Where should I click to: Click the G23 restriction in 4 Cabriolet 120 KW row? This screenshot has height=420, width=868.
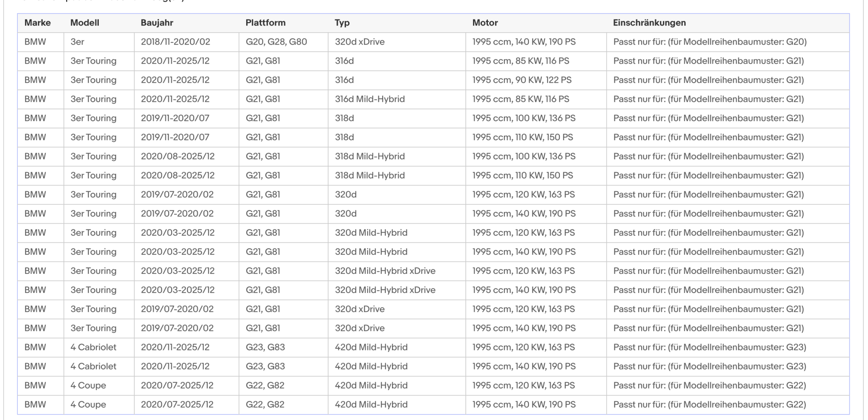709,347
